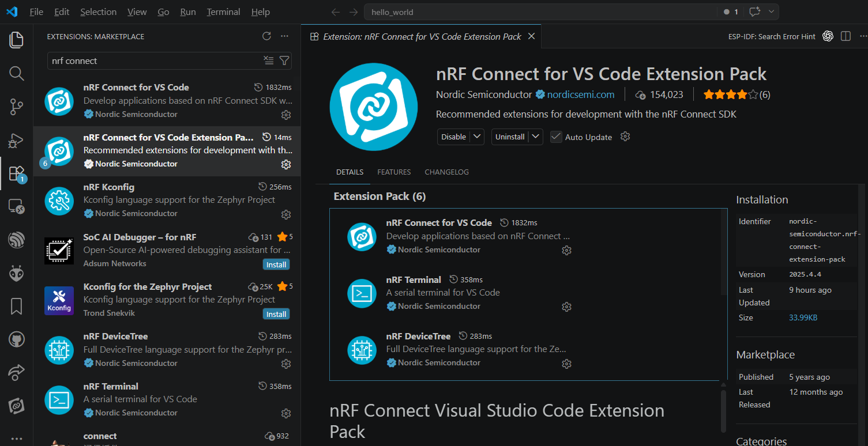Open the Copilot chat icon in title bar
This screenshot has height=446, width=868.
(x=754, y=12)
